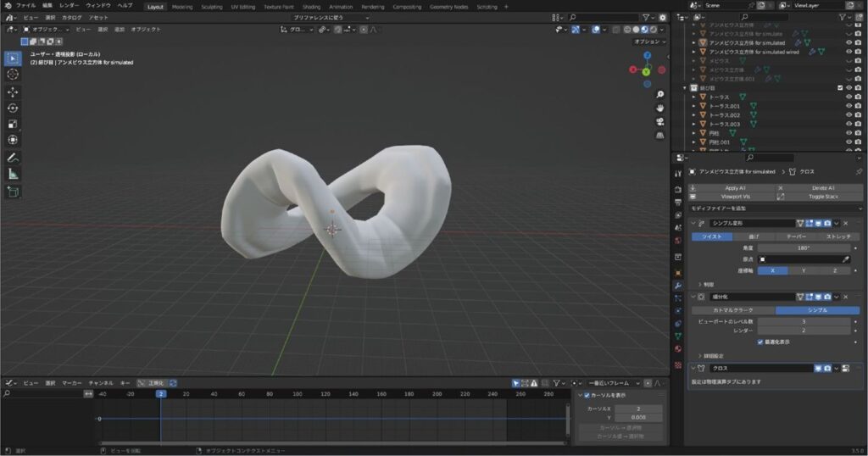Remove the シンプル変形 modifier with X
This screenshot has width=868, height=456.
coord(846,223)
